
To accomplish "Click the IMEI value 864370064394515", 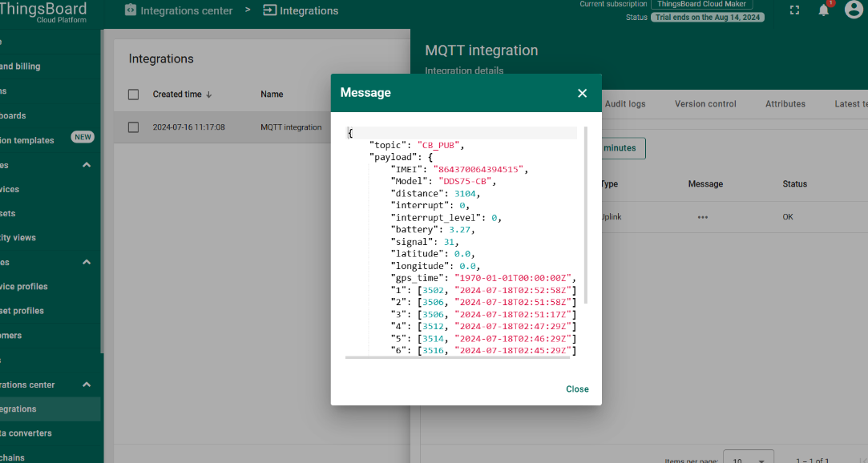I will [x=478, y=169].
